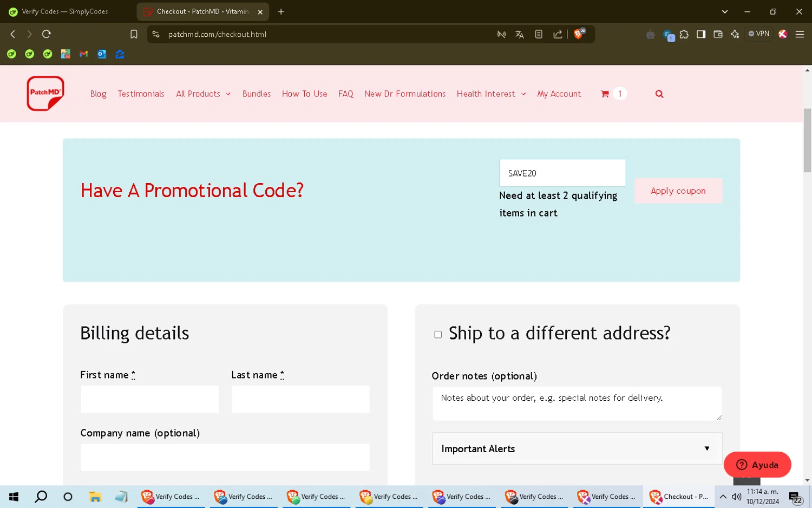
Task: Toggle the browser sidebar panel
Action: point(700,34)
